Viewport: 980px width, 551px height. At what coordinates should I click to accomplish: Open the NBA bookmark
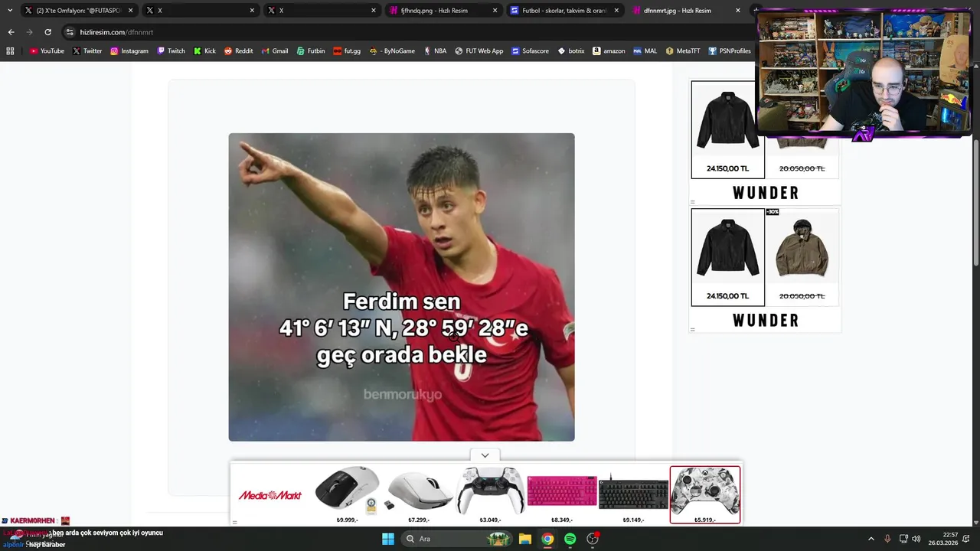click(435, 51)
